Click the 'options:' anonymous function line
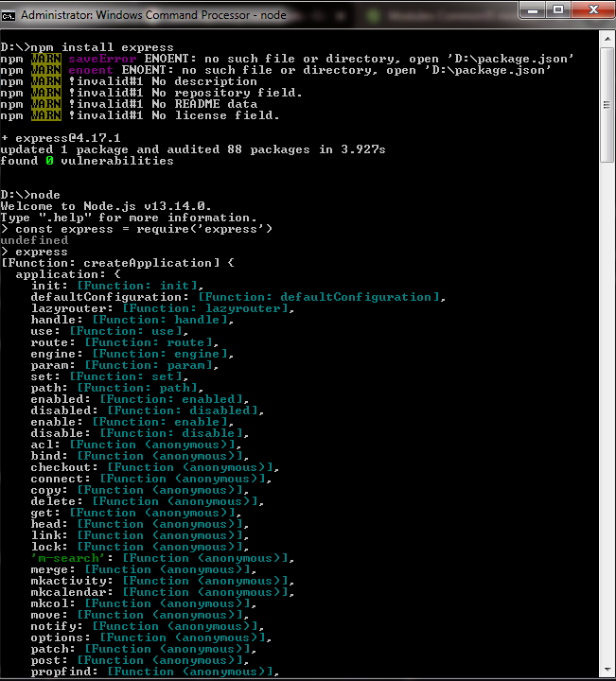The image size is (616, 681). 151,637
